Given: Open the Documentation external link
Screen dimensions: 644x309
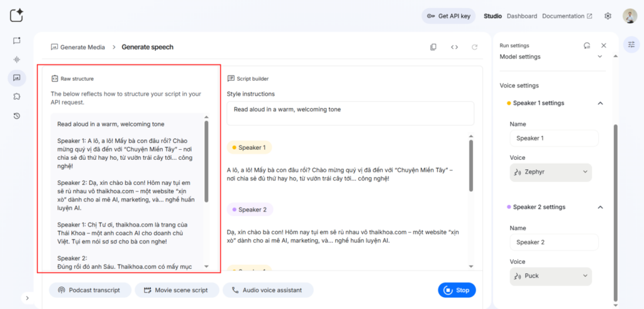Looking at the screenshot, I should pos(567,16).
